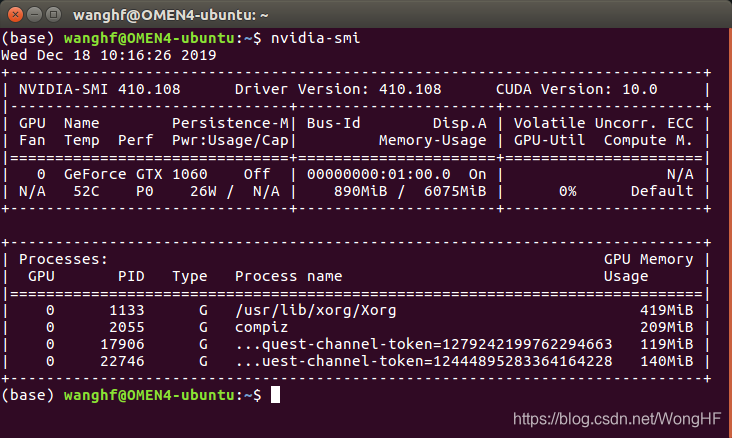
Task: Click the temperature value '52C'
Action: point(86,191)
